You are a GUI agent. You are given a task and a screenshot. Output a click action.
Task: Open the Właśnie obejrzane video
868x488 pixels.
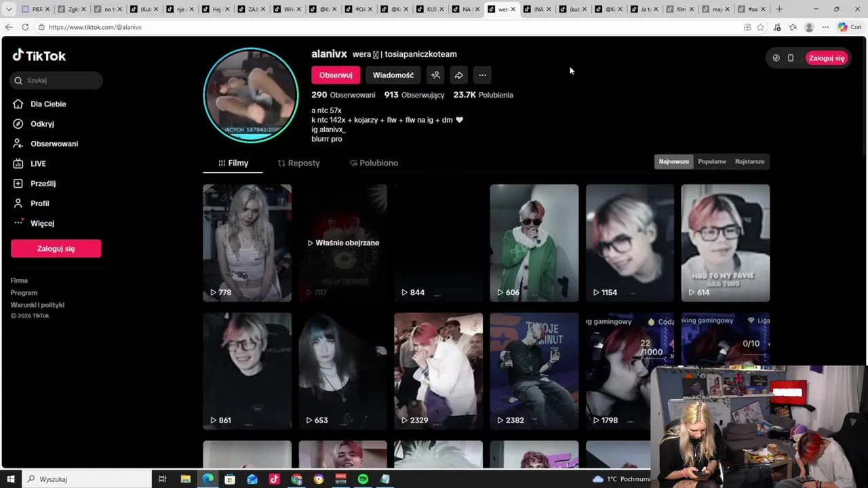(x=343, y=243)
